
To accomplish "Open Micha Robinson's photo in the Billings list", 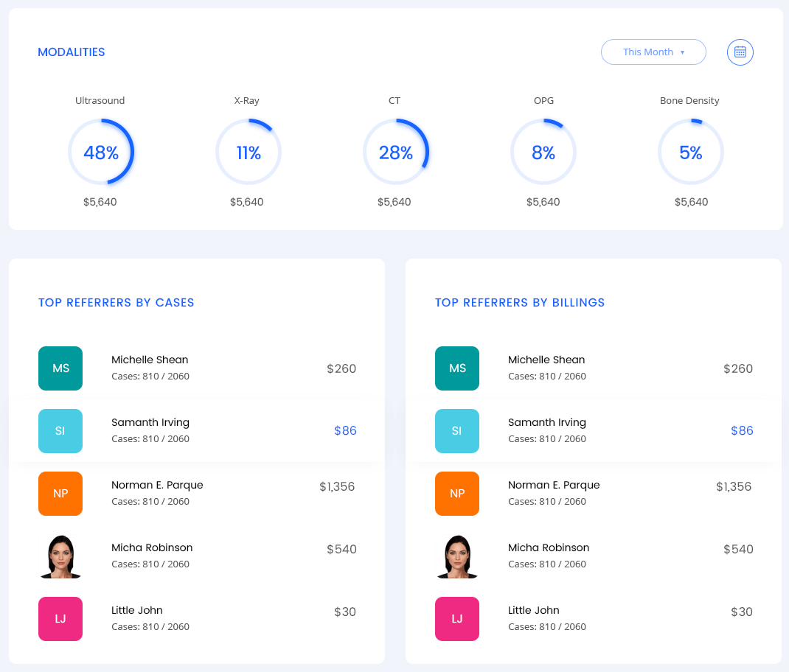I will [457, 556].
